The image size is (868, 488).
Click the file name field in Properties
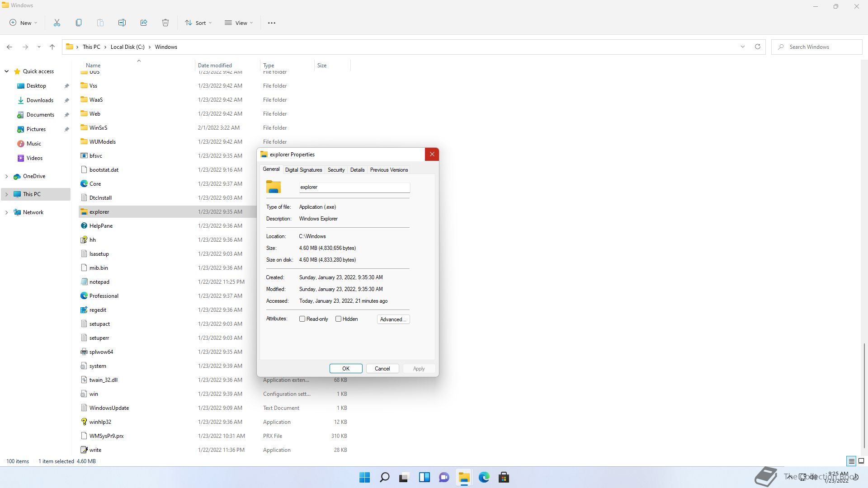pos(354,187)
